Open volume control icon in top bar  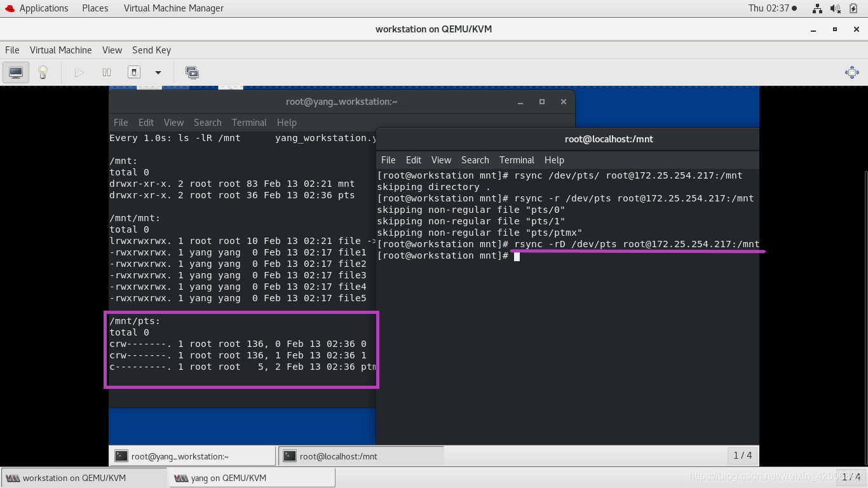[x=836, y=8]
